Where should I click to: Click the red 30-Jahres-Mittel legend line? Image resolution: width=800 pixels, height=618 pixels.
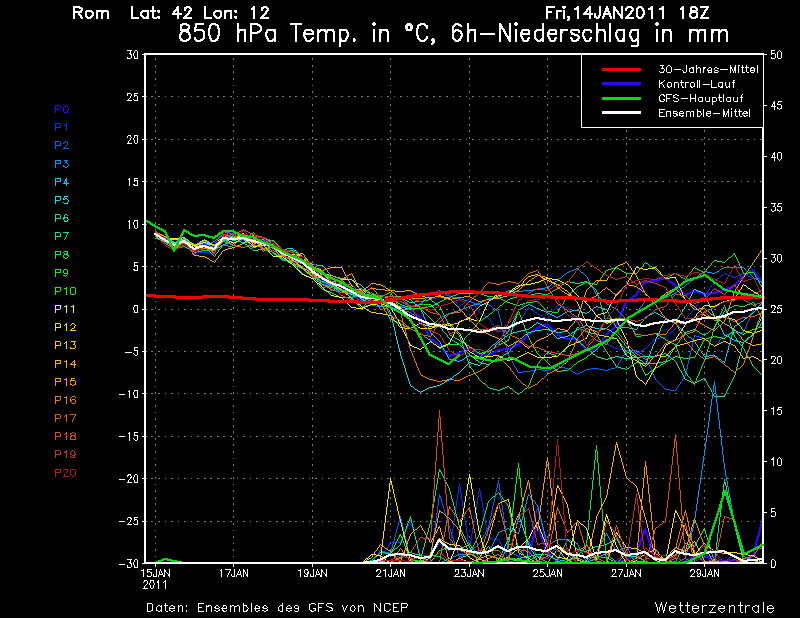pyautogui.click(x=620, y=70)
